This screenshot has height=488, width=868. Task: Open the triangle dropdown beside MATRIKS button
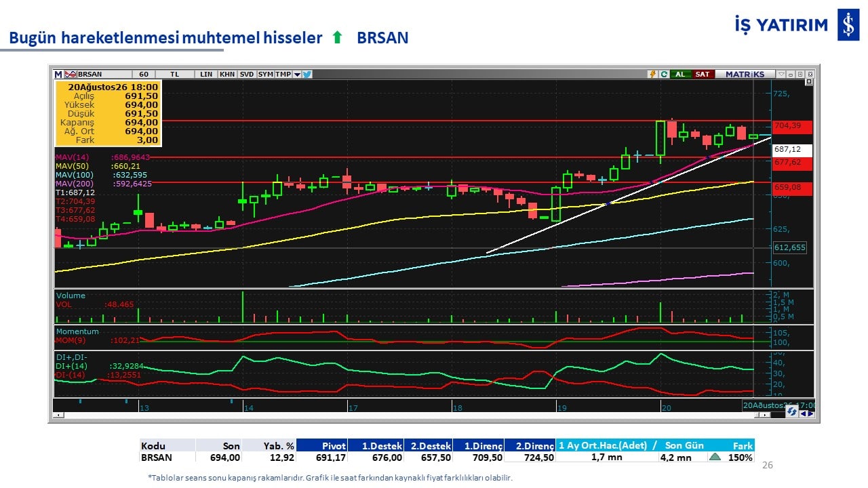781,74
